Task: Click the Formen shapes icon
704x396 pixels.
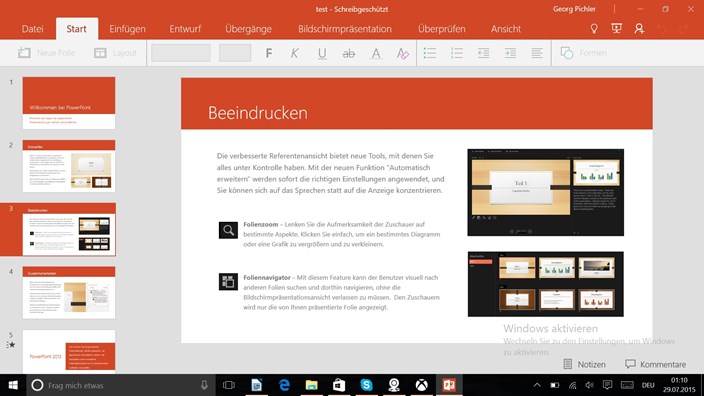Action: (567, 53)
